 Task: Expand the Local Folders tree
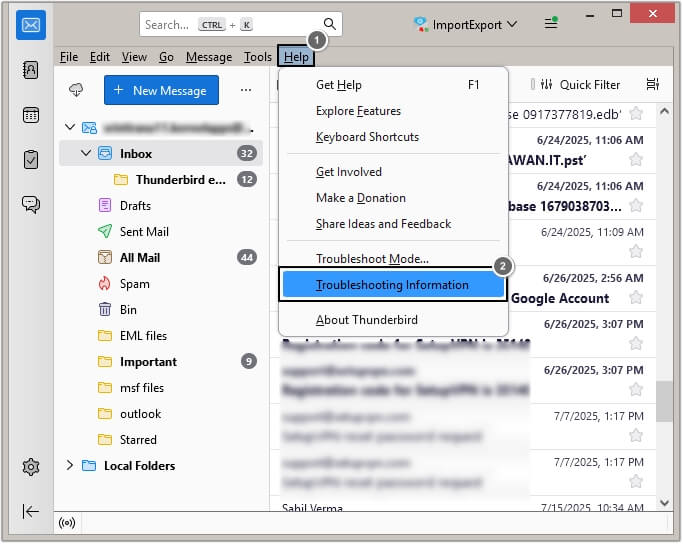[69, 465]
